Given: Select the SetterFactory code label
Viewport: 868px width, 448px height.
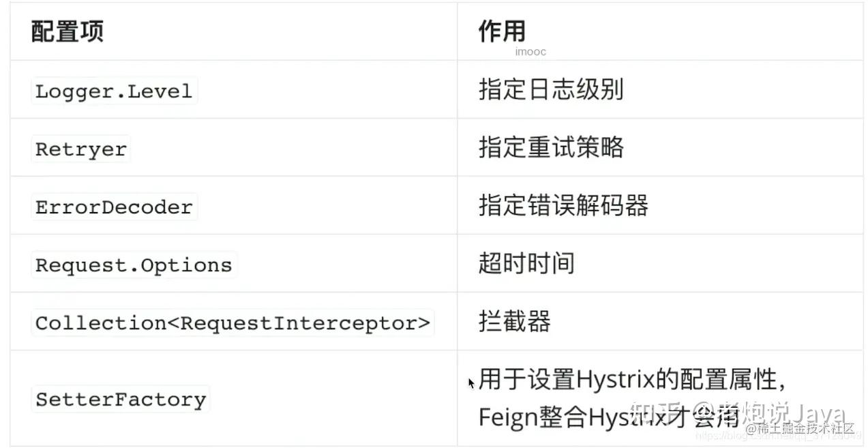Looking at the screenshot, I should (121, 400).
